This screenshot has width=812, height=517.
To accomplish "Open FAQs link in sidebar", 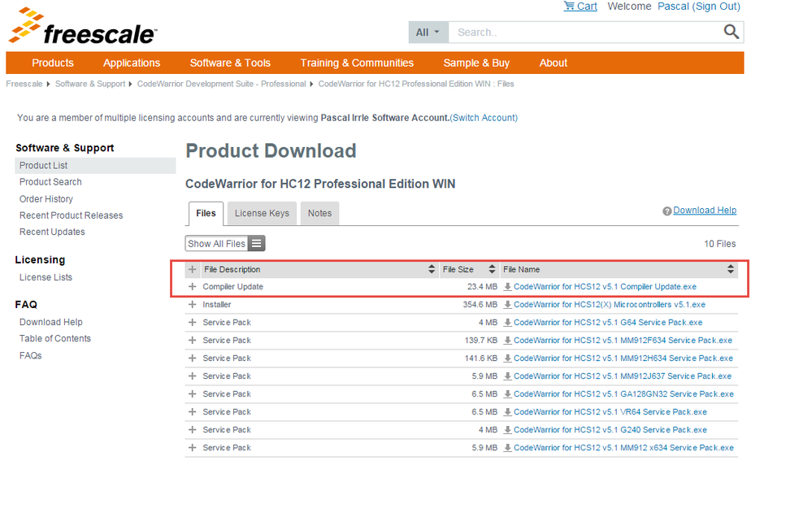I will 31,355.
